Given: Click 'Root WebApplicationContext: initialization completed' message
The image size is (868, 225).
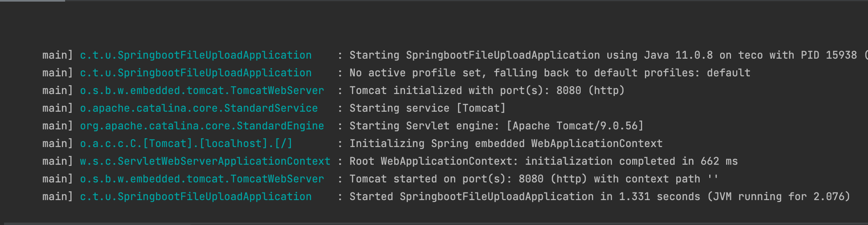Looking at the screenshot, I should click(543, 161).
